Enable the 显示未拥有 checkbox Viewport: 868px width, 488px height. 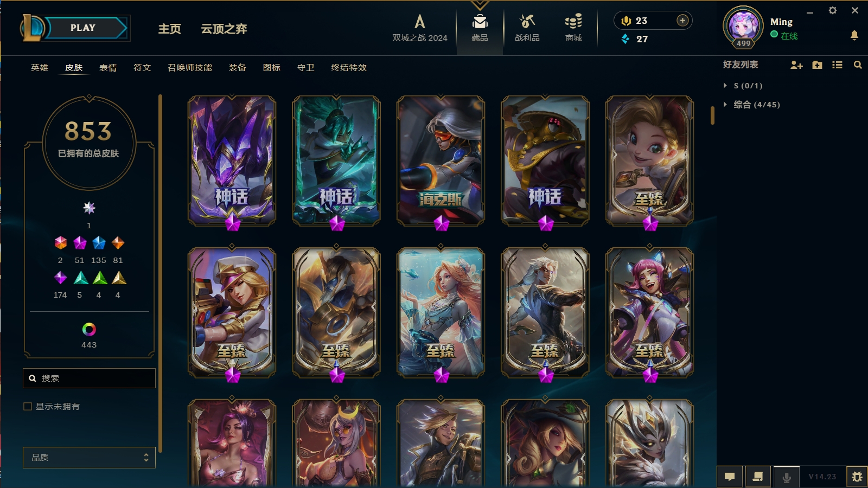point(28,406)
